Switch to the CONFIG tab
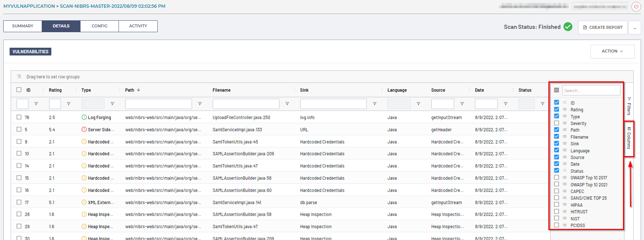Viewport: 644px width, 240px height. pyautogui.click(x=99, y=26)
